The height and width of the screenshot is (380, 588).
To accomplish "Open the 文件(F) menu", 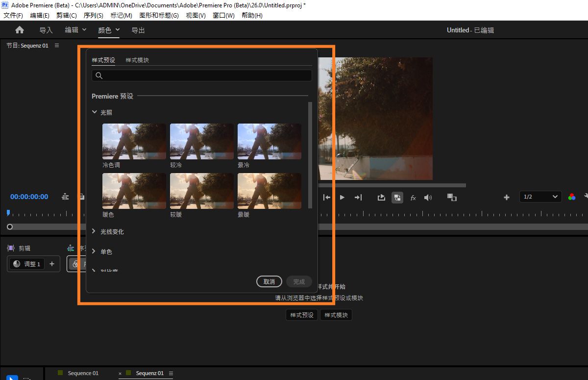I will pyautogui.click(x=13, y=15).
